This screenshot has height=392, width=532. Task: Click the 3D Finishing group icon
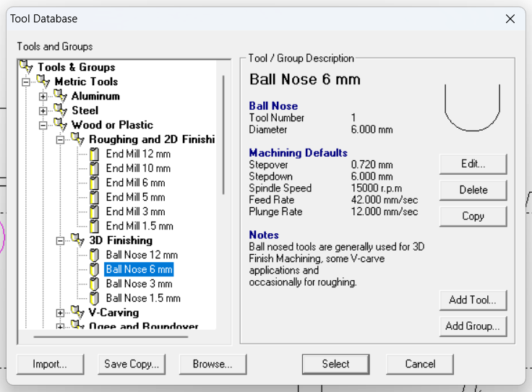coord(77,240)
